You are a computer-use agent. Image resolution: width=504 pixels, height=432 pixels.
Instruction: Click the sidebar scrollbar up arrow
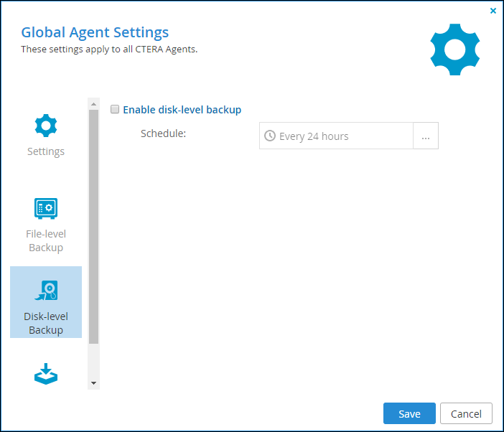click(x=93, y=104)
